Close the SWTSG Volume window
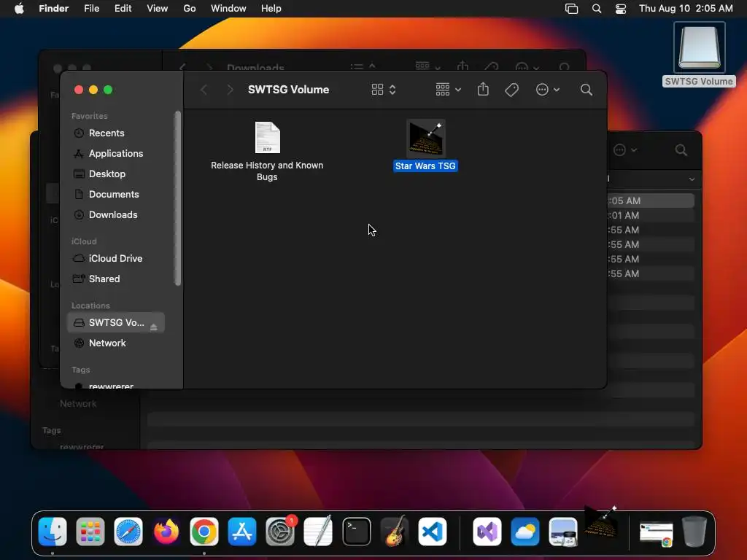The image size is (747, 560). coord(79,90)
